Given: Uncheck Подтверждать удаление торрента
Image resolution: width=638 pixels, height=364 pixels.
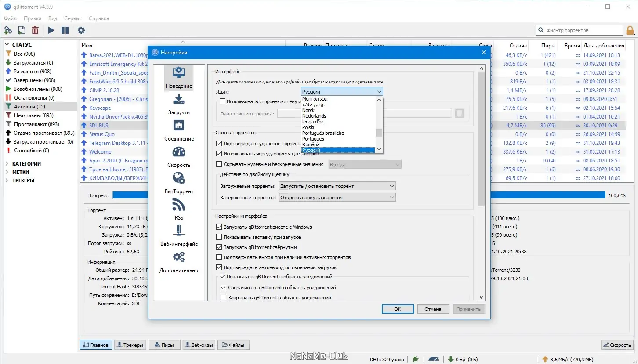Looking at the screenshot, I should coord(219,144).
